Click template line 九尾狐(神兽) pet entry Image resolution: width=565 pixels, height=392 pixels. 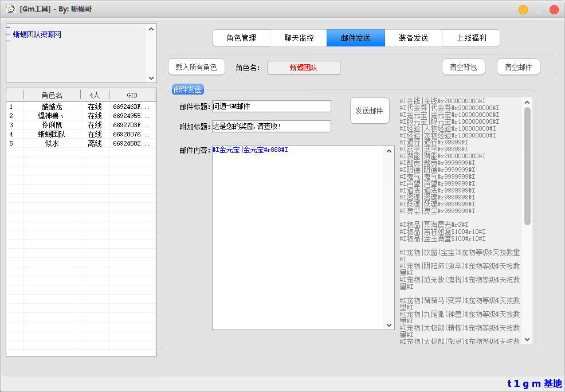pos(460,317)
